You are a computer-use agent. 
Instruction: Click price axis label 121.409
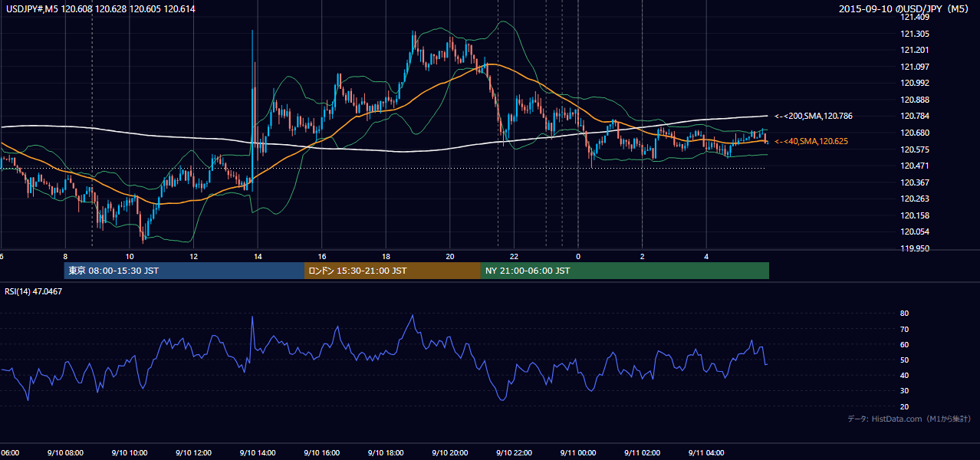[916, 17]
